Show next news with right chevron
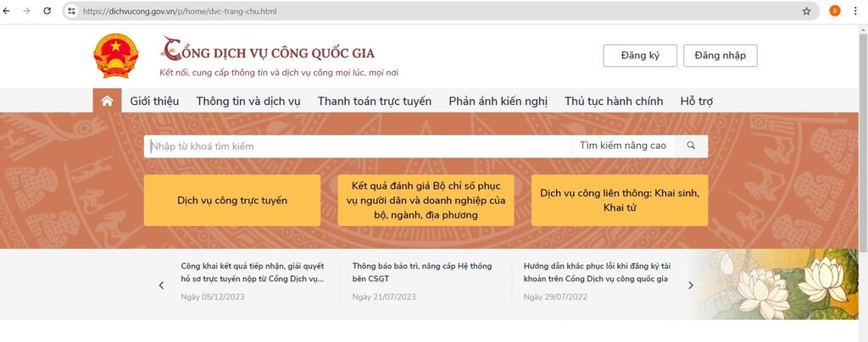 [690, 285]
